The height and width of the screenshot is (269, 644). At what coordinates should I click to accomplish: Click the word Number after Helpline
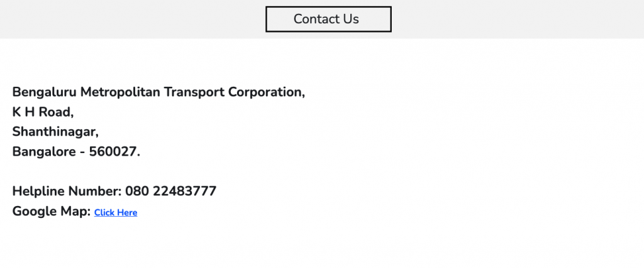(x=94, y=191)
